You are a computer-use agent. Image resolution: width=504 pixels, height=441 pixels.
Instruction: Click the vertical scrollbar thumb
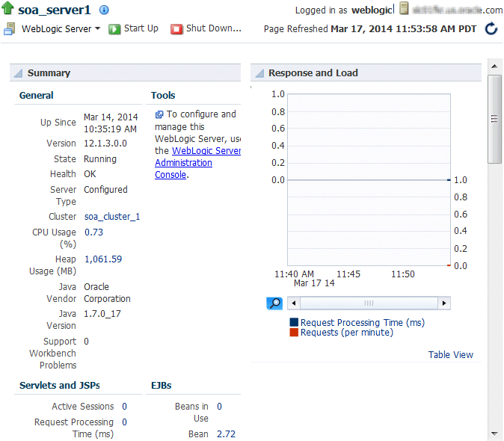[494, 119]
